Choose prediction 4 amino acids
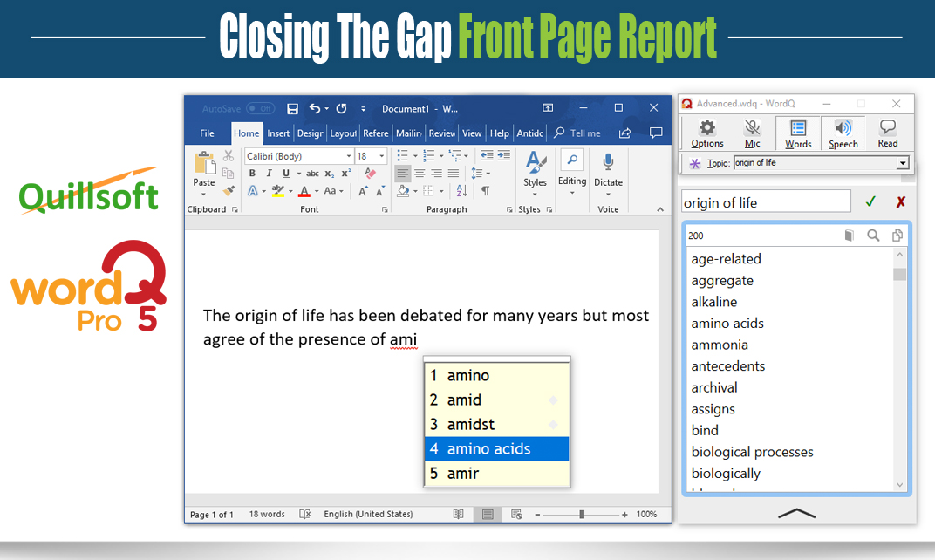The image size is (935, 560). pyautogui.click(x=497, y=449)
